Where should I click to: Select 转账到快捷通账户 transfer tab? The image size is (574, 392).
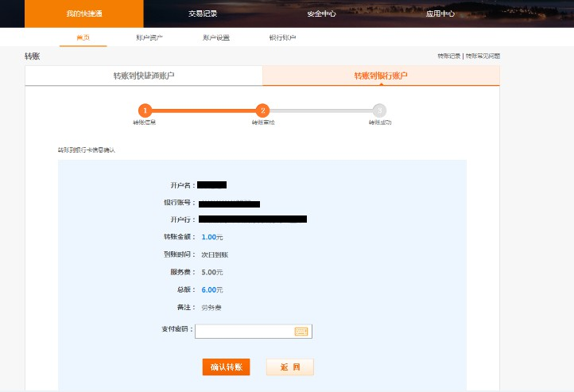point(144,76)
